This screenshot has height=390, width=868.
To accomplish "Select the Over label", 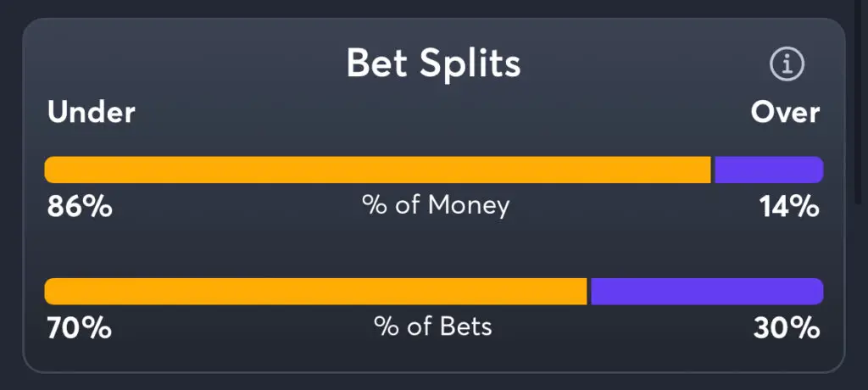I will click(785, 112).
